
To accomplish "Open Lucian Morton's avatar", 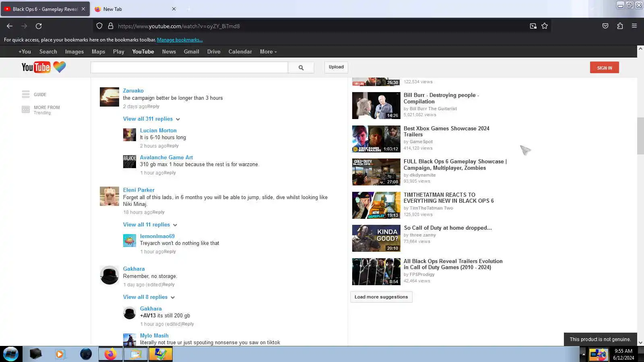I will click(130, 135).
